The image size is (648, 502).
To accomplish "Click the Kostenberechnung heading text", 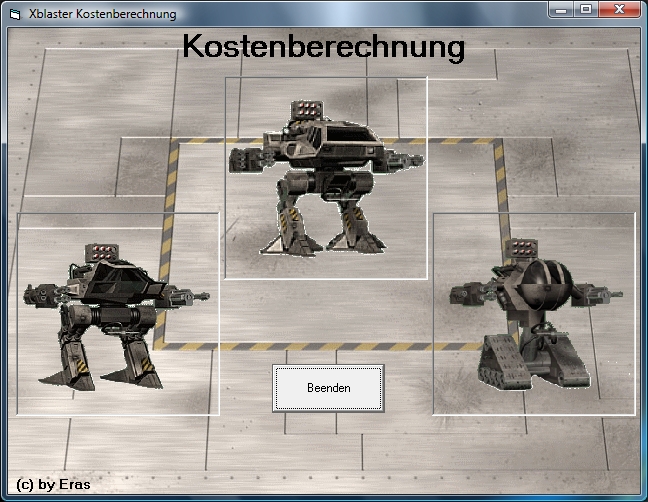I will (x=324, y=46).
